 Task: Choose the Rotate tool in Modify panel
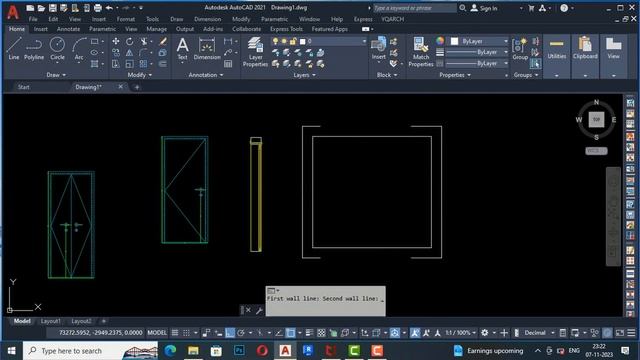(129, 42)
